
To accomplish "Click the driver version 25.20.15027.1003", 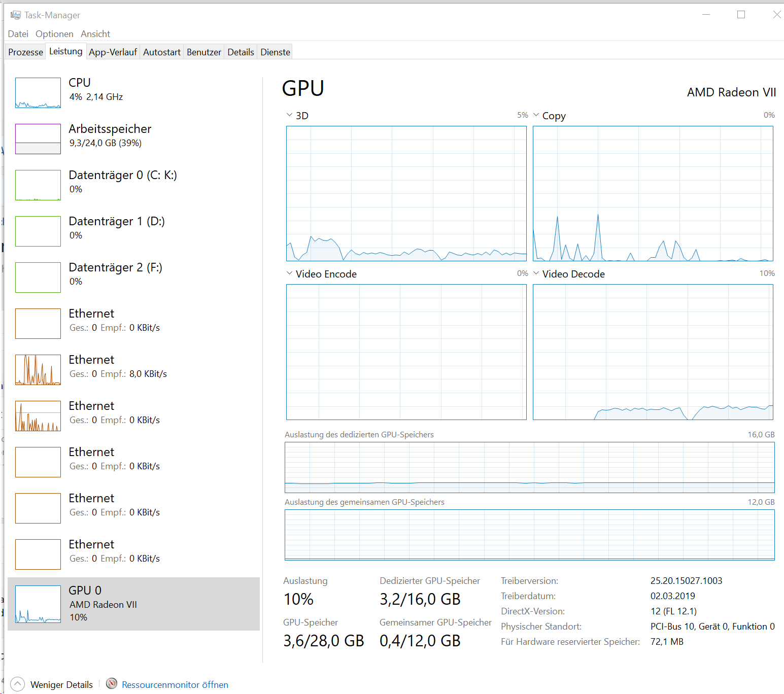I will click(x=686, y=581).
